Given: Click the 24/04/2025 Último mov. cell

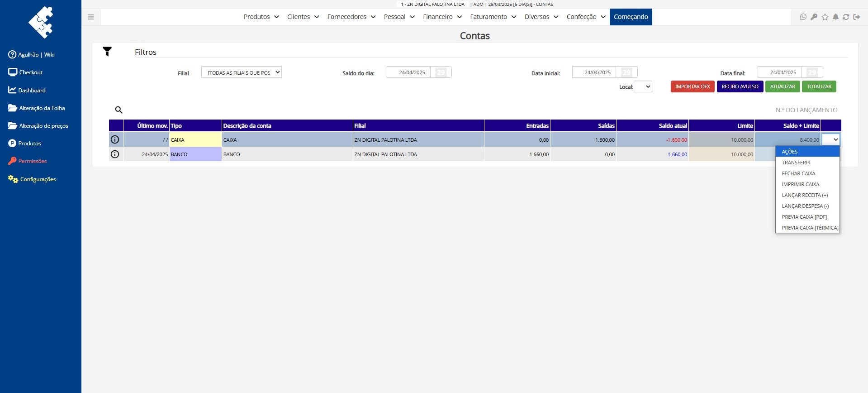Looking at the screenshot, I should (147, 154).
